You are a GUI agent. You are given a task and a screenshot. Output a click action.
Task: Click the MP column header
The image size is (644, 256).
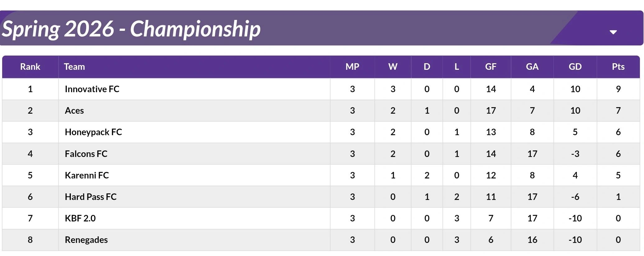coord(352,67)
